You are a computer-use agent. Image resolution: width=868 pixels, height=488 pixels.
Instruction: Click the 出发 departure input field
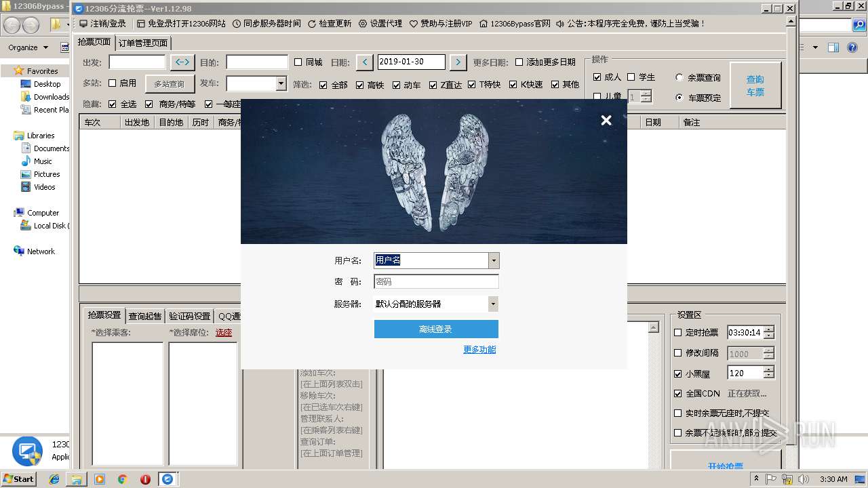click(137, 62)
